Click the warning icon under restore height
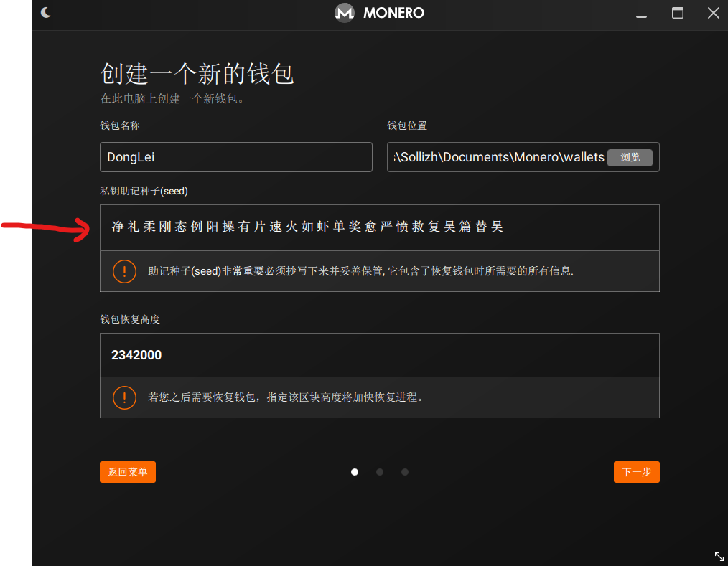The image size is (728, 566). 124,397
